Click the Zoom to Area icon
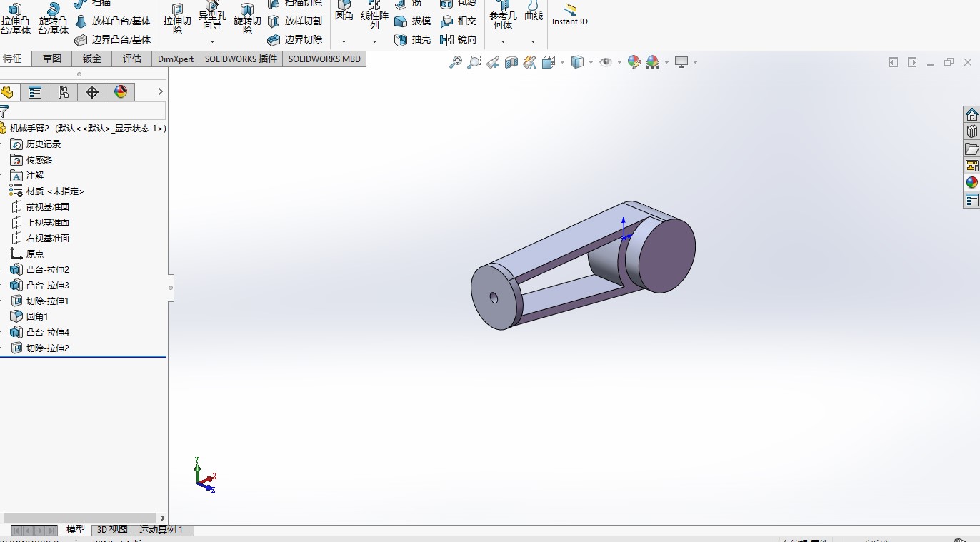Image resolution: width=980 pixels, height=542 pixels. pos(474,63)
